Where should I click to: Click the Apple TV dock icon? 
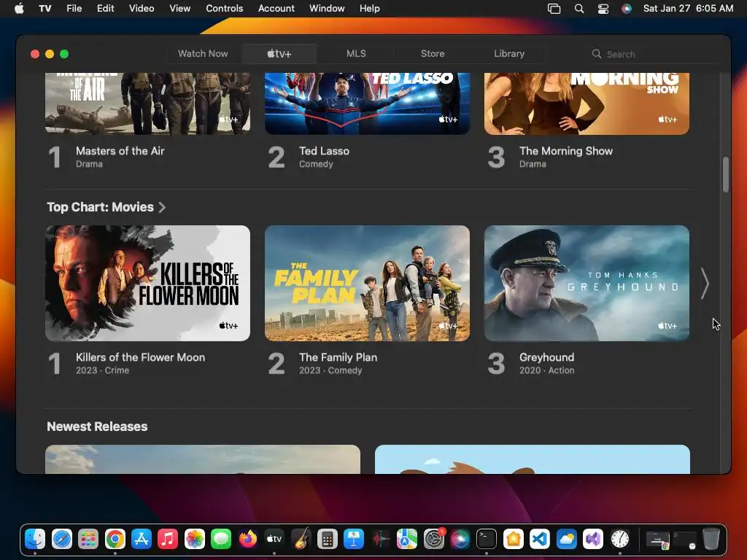coord(274,539)
